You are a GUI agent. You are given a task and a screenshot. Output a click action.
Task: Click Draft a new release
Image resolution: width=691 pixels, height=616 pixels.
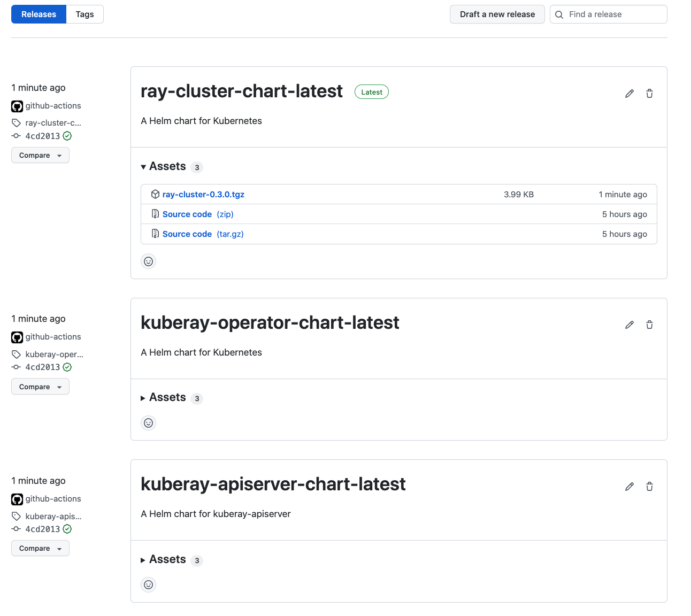[497, 14]
